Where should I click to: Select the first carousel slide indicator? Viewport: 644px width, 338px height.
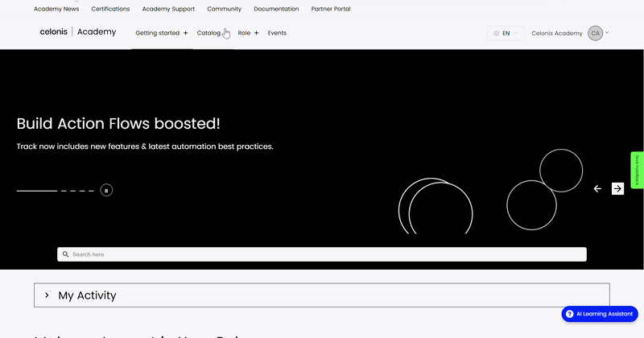[x=37, y=191]
